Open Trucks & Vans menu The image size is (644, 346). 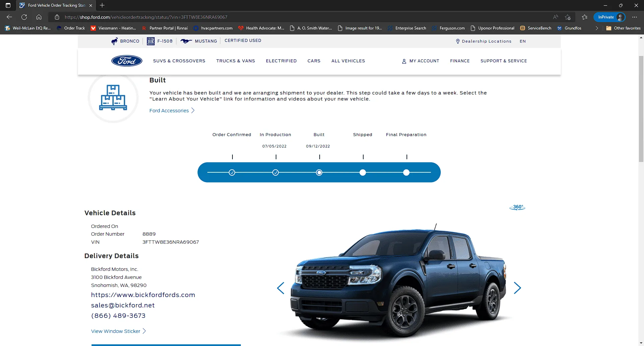pyautogui.click(x=235, y=61)
